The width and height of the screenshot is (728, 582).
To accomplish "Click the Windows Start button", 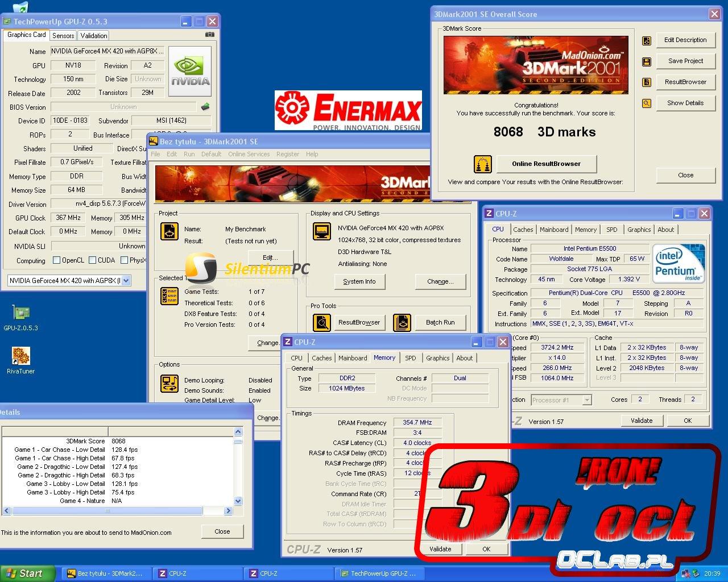I will coord(27,573).
